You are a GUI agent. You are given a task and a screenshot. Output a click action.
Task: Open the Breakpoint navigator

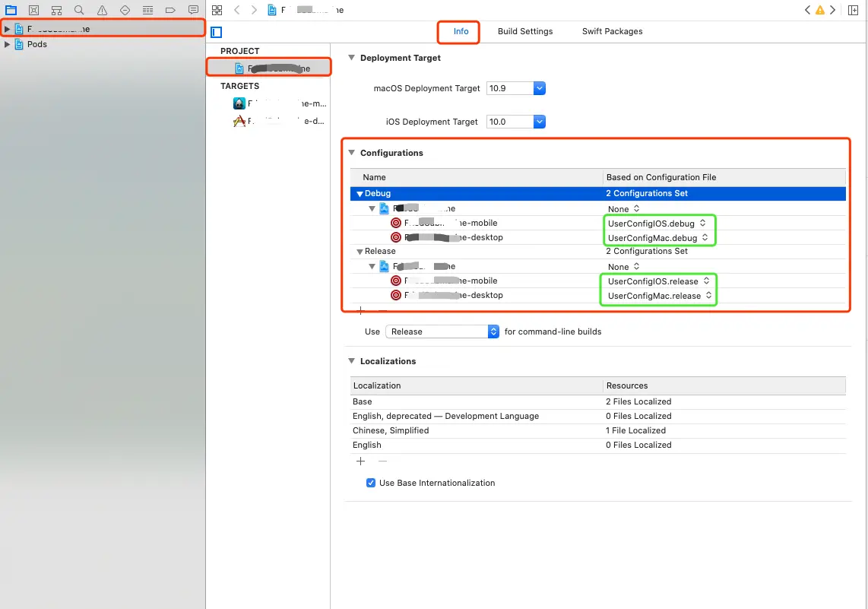170,10
